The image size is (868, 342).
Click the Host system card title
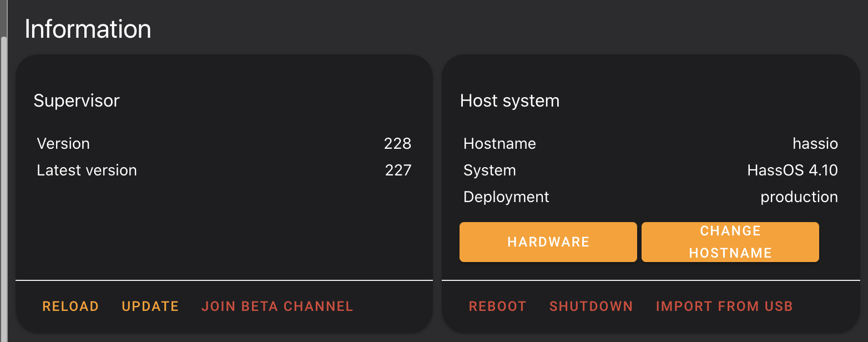coord(509,100)
